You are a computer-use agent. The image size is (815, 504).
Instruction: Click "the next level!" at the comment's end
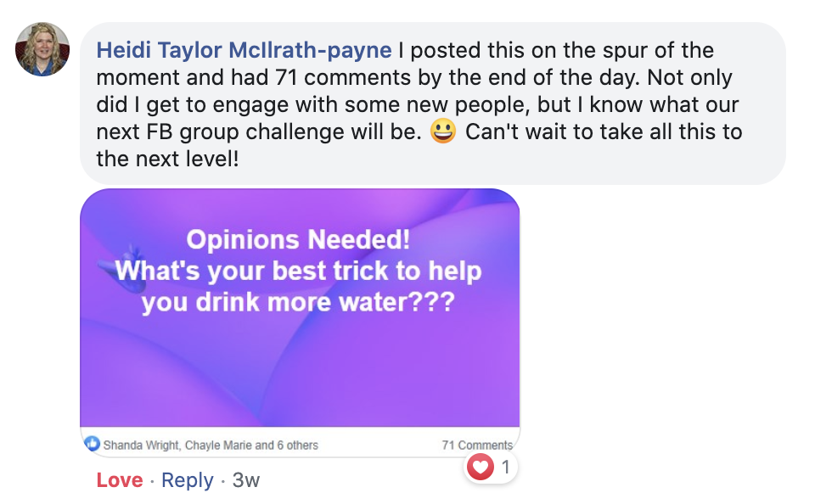click(167, 159)
